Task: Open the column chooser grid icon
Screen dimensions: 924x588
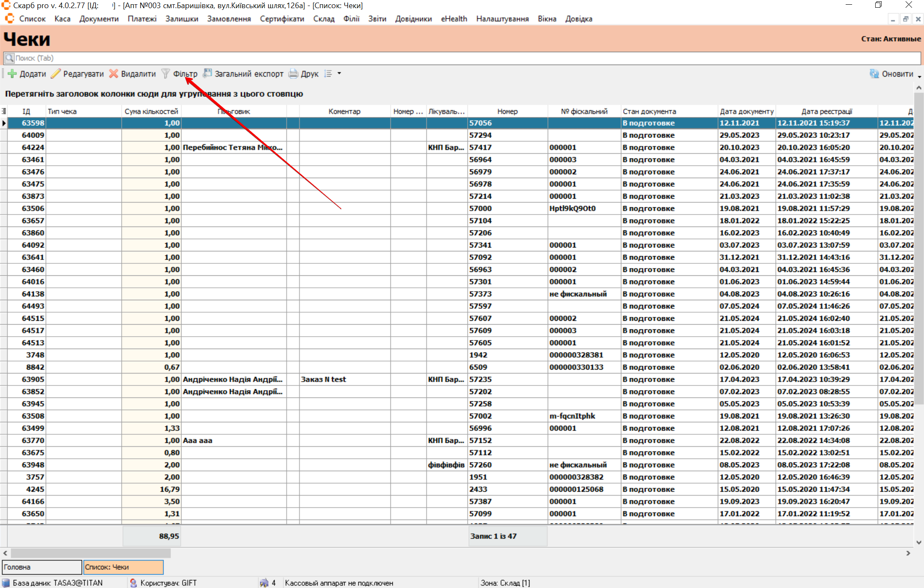Action: [4, 111]
